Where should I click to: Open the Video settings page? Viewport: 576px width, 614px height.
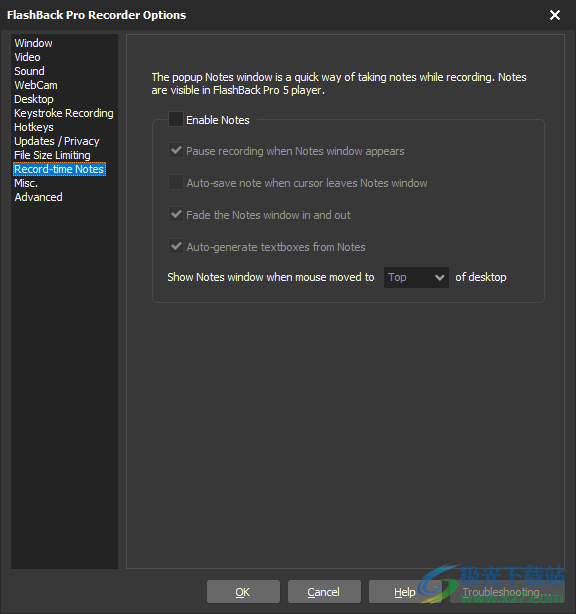(x=27, y=57)
